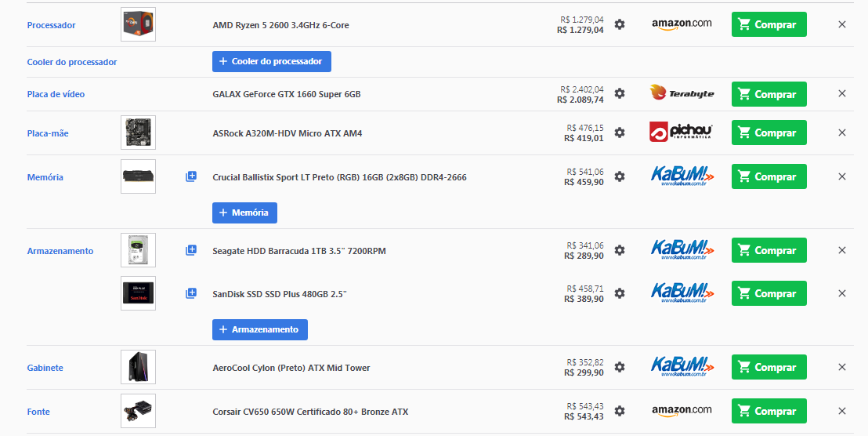Open the Armazenamento category link
Viewport: 868px width, 436px height.
[x=60, y=251]
